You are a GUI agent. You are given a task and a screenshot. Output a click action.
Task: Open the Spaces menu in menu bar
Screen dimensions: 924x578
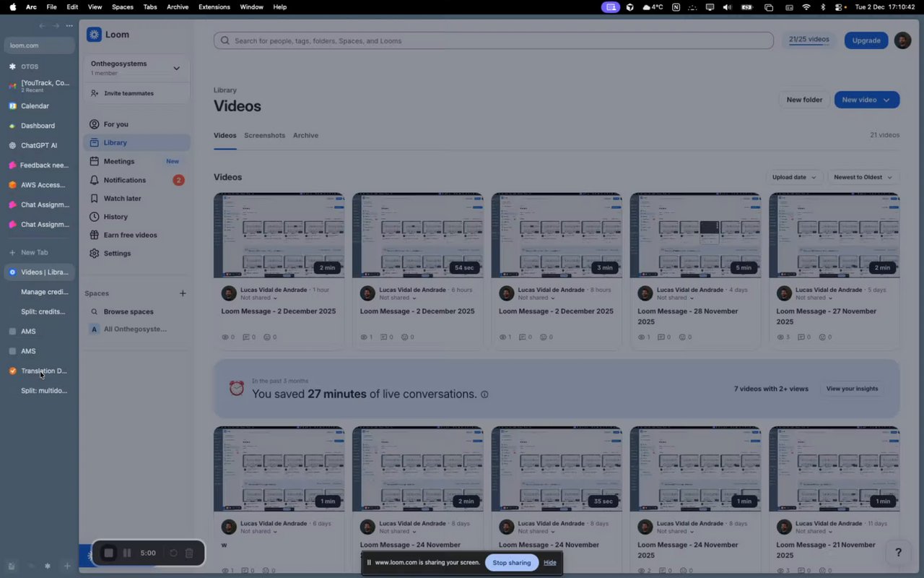click(123, 7)
